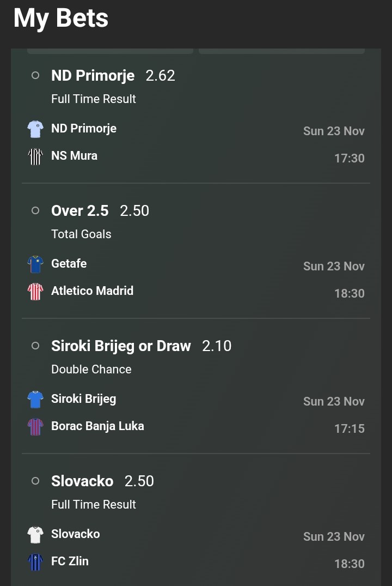Click the Siroki Brijeg blue jersey icon
392x586 pixels.
[x=35, y=400]
